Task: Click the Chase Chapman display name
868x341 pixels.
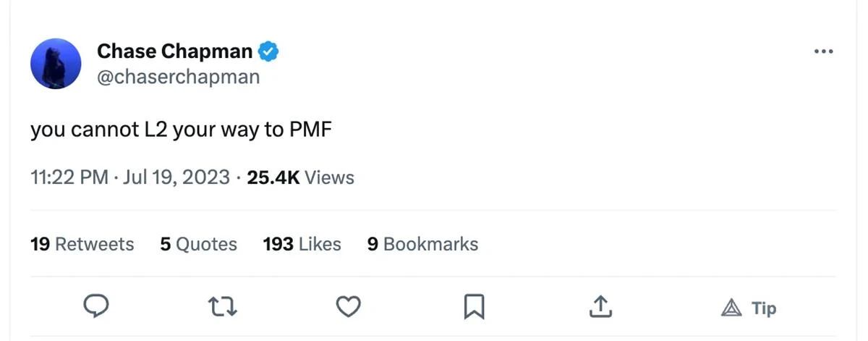Action: pyautogui.click(x=174, y=51)
